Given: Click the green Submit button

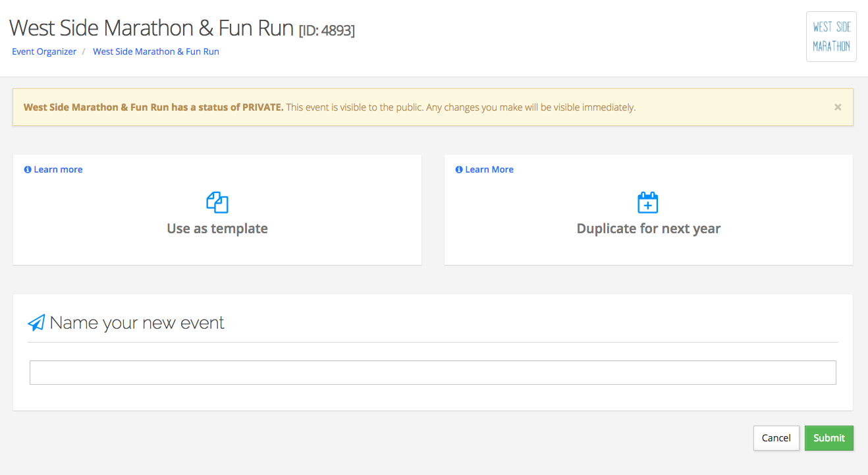Looking at the screenshot, I should tap(829, 438).
